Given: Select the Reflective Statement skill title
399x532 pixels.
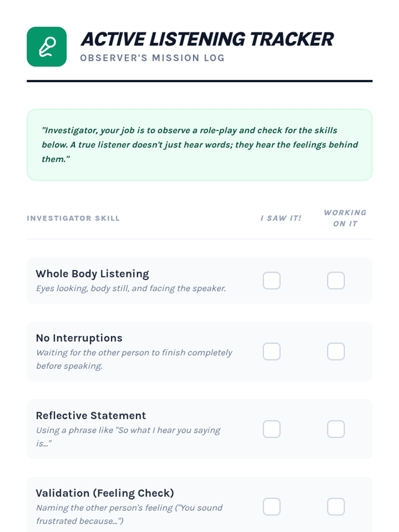Looking at the screenshot, I should (91, 415).
